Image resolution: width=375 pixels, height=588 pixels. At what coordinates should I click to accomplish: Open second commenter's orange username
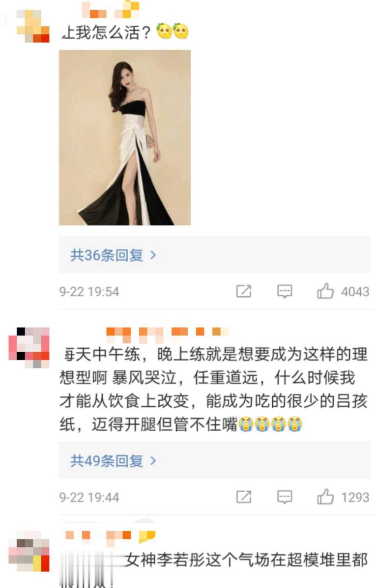[x=168, y=335]
